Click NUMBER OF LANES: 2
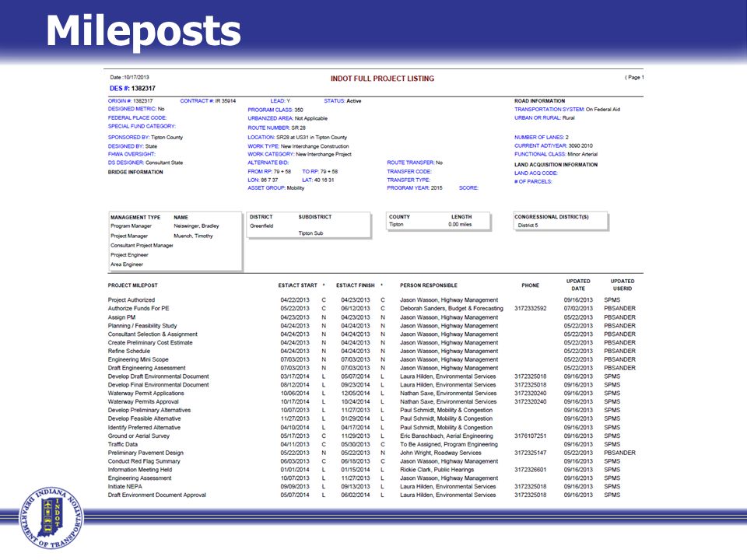This screenshot has height=560, width=747. point(542,137)
